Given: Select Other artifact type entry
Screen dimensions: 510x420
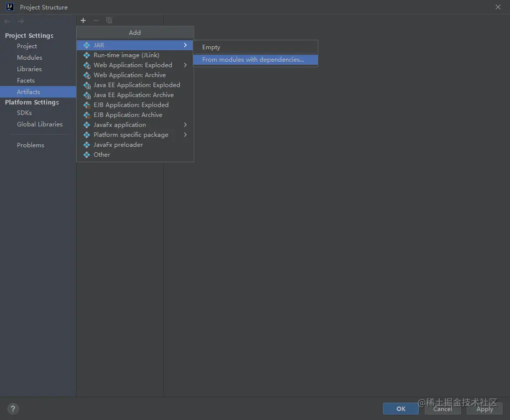Looking at the screenshot, I should pos(135,155).
